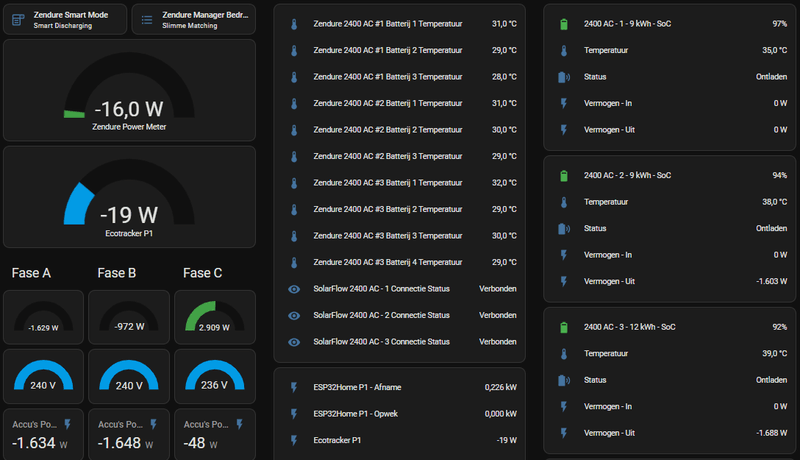Screen dimensions: 800x460
Task: Click thermometer icon for #1 Batterij 1 Temperatuur
Action: [x=294, y=24]
